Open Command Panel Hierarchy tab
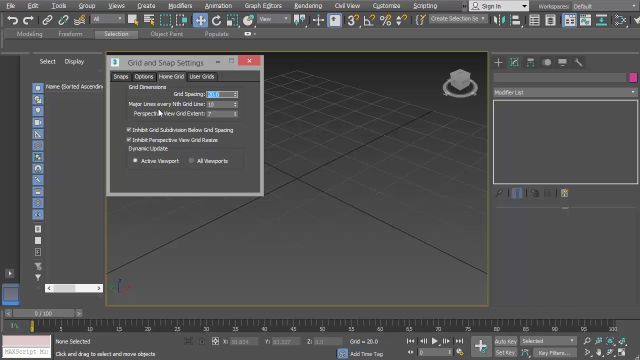The height and width of the screenshot is (360, 640). click(530, 62)
